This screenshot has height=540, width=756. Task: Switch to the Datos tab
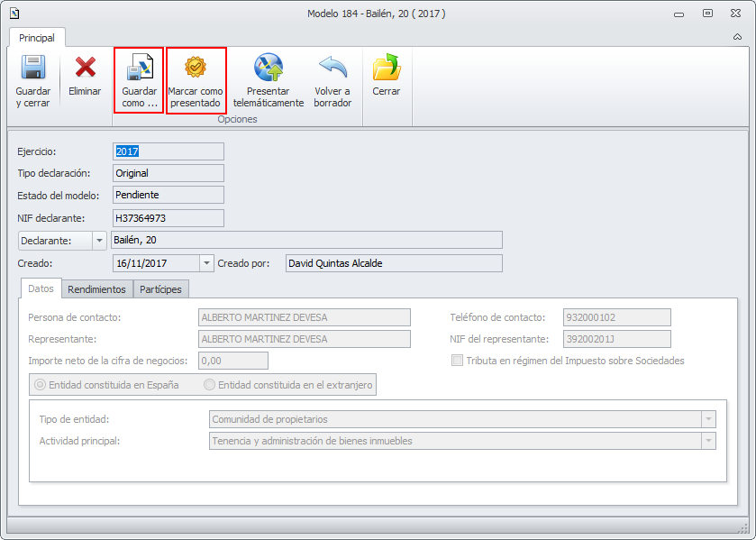click(x=41, y=288)
